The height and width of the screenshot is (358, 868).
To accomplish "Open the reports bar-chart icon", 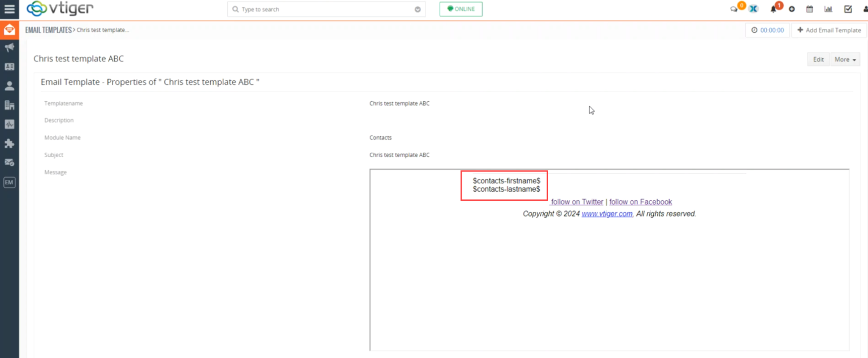I will point(828,9).
